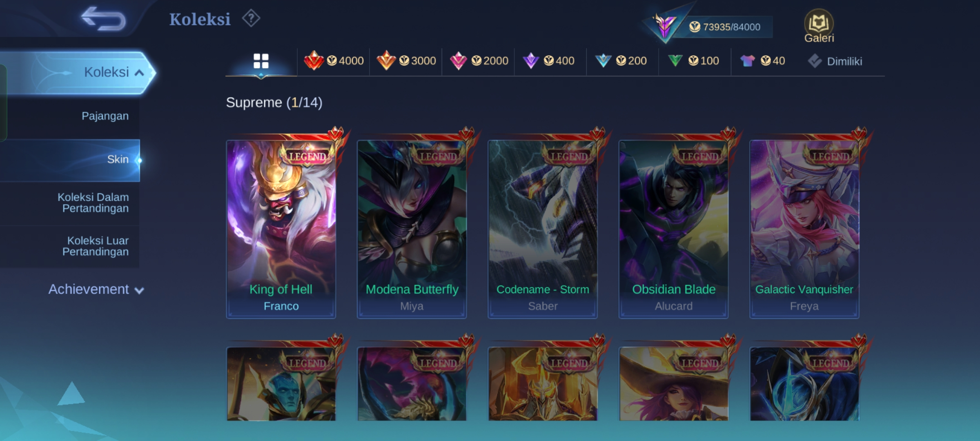Expand the Achievement sidebar section
980x441 pixels.
tap(96, 289)
